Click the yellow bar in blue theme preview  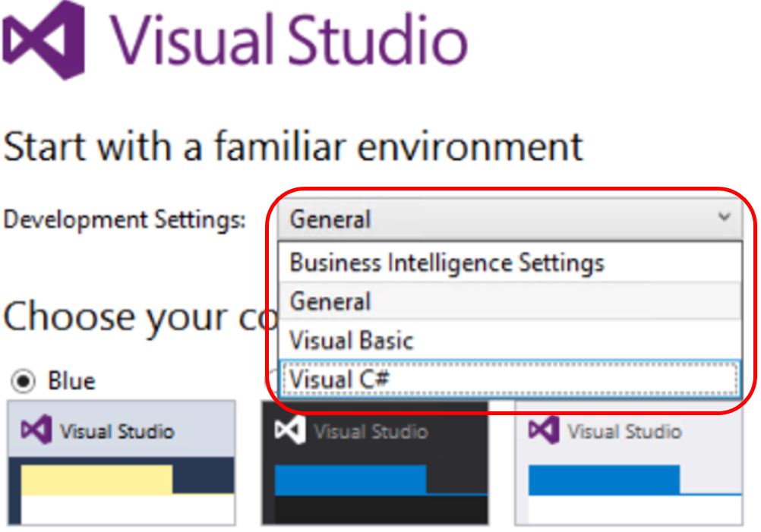click(96, 480)
